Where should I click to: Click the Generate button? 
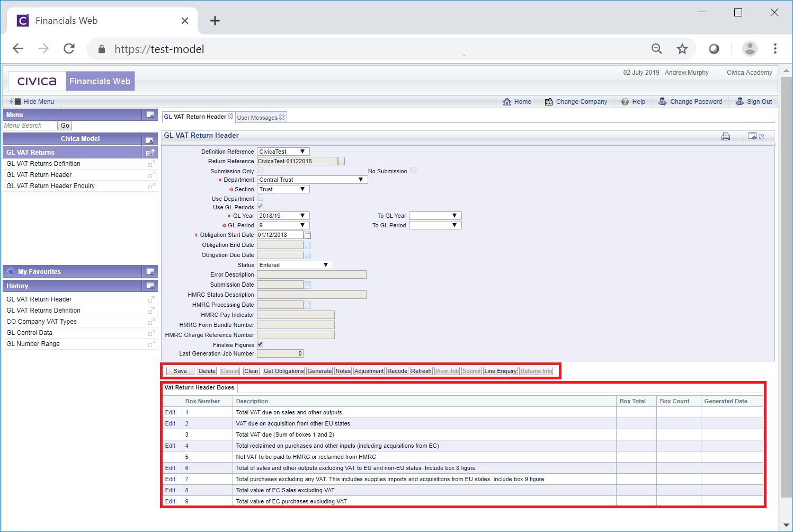point(320,371)
